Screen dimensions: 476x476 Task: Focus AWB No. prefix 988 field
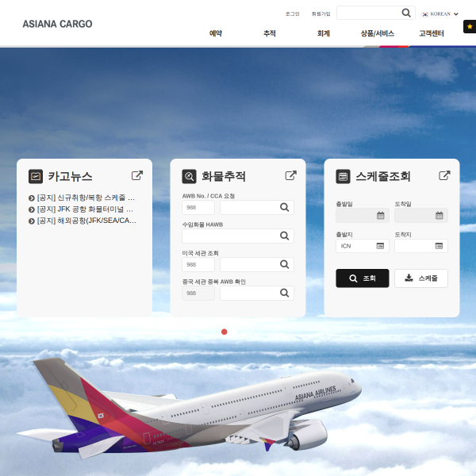pos(198,207)
